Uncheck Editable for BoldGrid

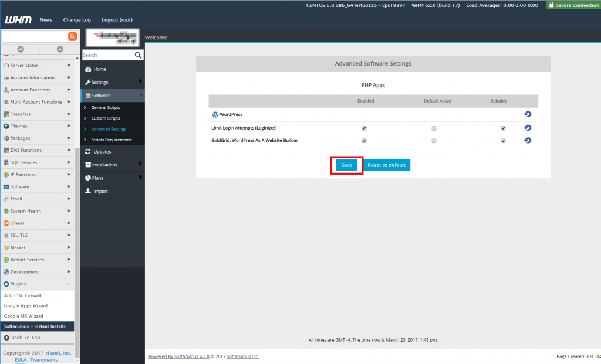[x=503, y=141]
